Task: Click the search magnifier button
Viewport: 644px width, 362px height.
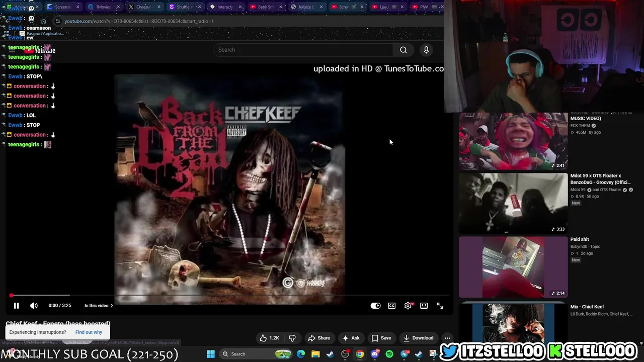Action: tap(403, 50)
